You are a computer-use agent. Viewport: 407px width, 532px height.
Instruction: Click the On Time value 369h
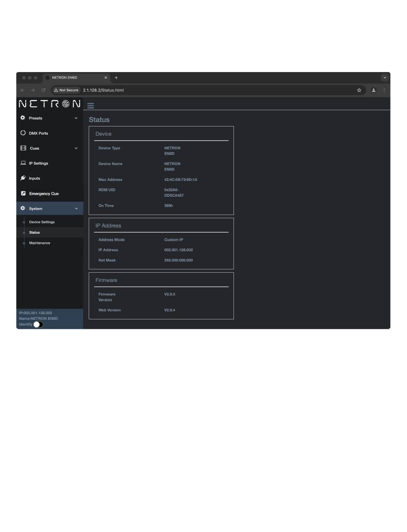[x=168, y=206]
